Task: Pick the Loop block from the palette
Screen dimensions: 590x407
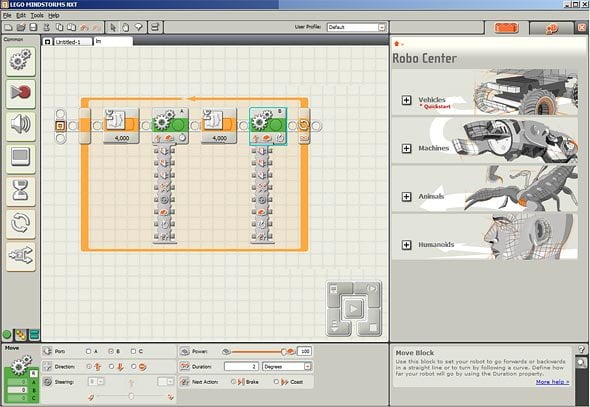Action: 21,223
